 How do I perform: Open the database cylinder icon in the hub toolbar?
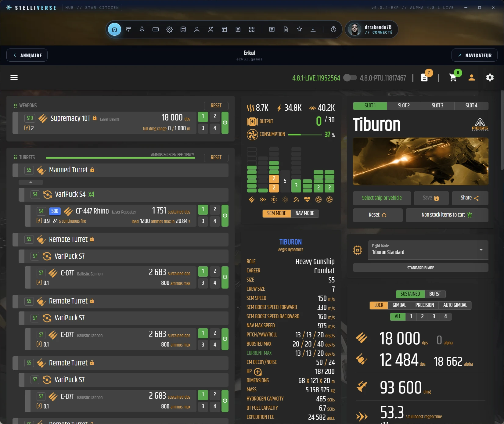click(183, 29)
